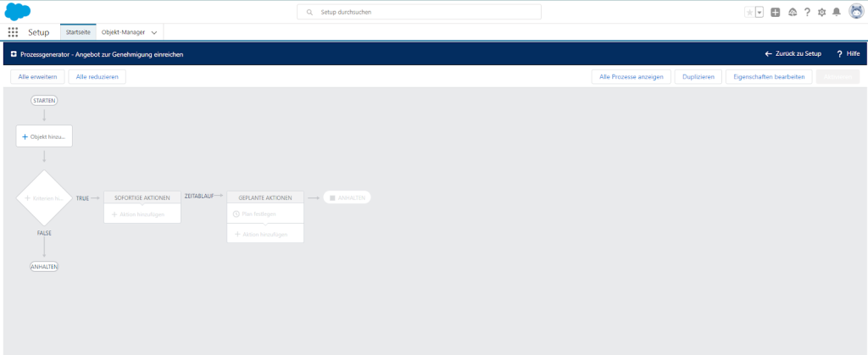Click the Salesforce cloud logo
Screen dimensions: 868x355
[x=17, y=12]
